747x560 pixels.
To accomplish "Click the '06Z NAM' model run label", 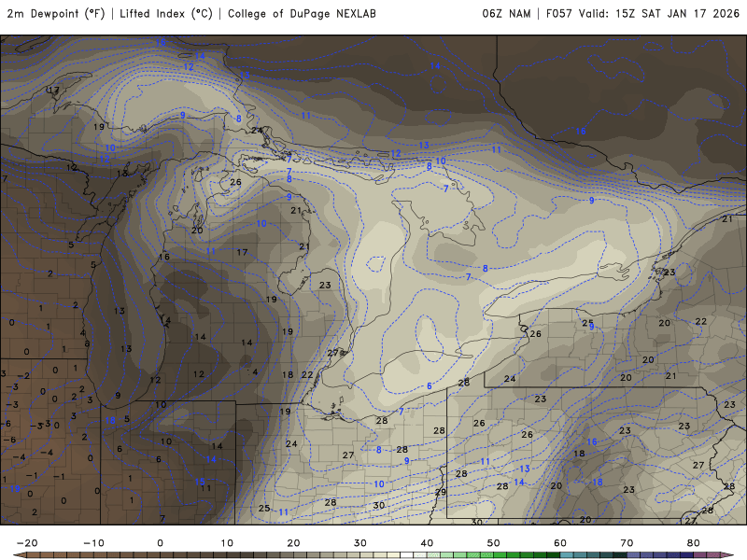I will pos(506,14).
